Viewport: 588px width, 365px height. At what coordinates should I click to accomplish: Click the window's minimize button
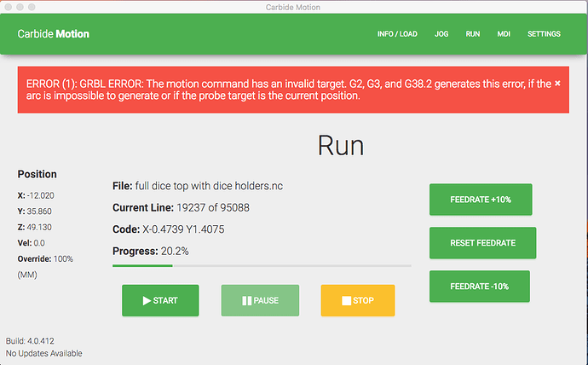click(x=20, y=7)
